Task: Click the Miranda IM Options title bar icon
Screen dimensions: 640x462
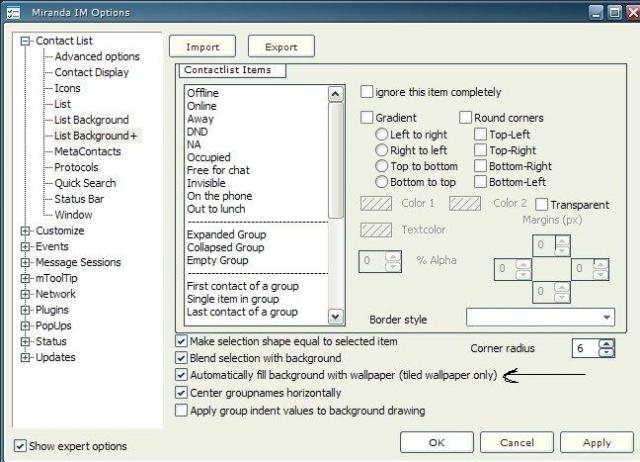Action: (13, 13)
